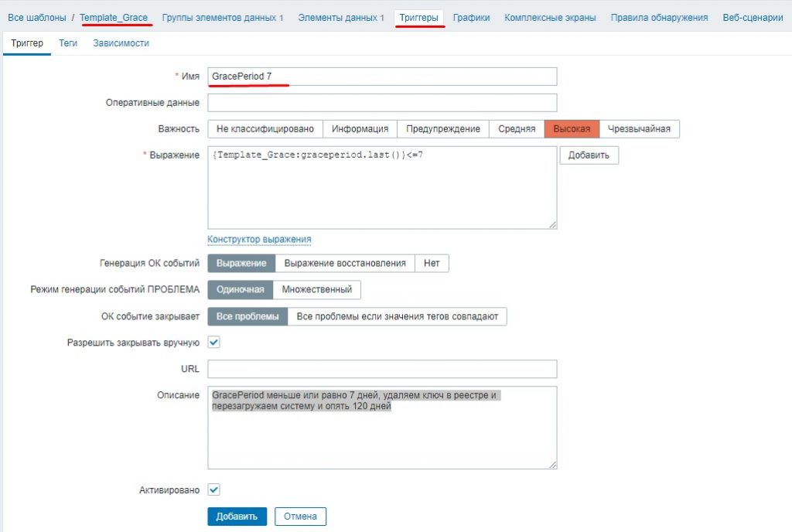Screen dimensions: 792x532
Task: Set problem generation mode to Множественный
Action: click(x=317, y=290)
